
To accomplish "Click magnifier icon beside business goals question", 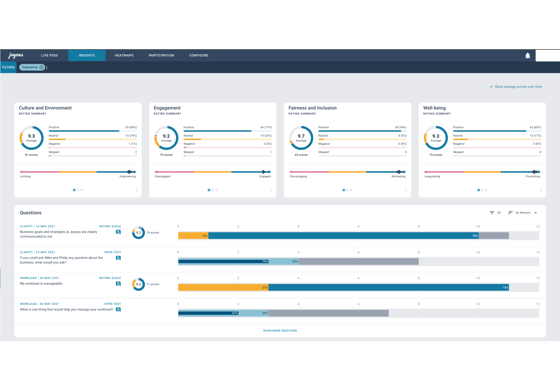I will (x=118, y=232).
